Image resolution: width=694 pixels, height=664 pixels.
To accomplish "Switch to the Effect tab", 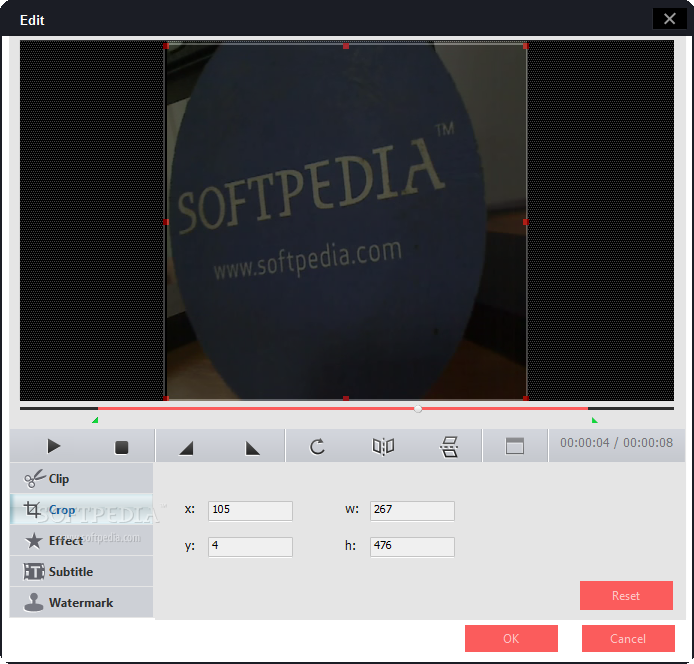I will [81, 540].
